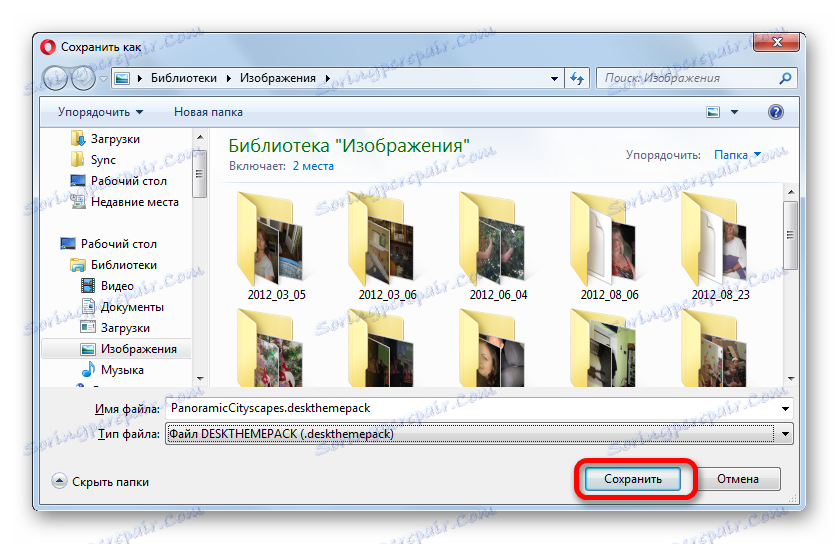The height and width of the screenshot is (544, 839).
Task: Click the file list scroll down arrow
Action: coord(791,379)
